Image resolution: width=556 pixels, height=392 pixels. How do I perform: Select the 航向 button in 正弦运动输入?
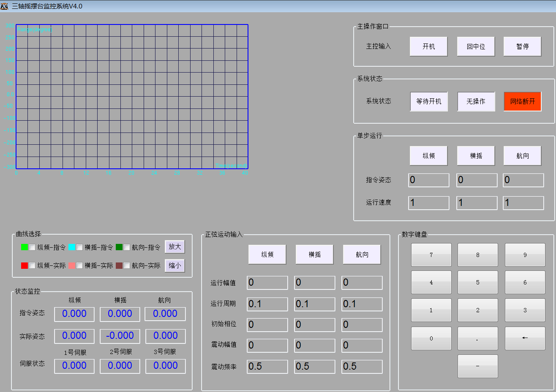362,254
